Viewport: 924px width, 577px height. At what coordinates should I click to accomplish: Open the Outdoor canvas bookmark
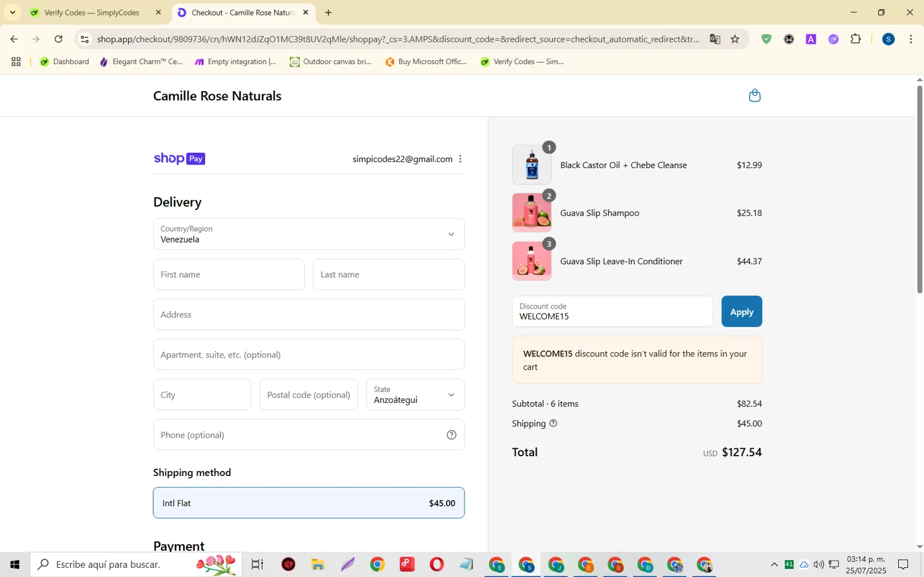(331, 62)
